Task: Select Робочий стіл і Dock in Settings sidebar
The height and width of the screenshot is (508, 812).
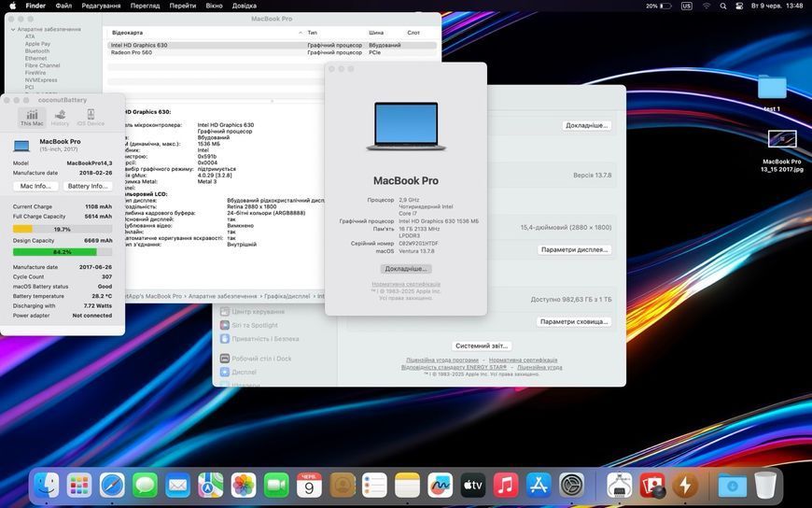Action: coord(256,359)
